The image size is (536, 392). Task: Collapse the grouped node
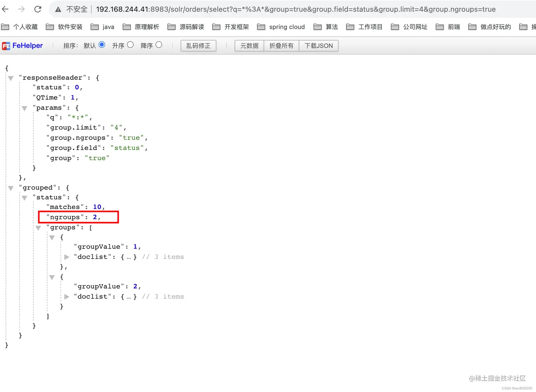click(11, 188)
